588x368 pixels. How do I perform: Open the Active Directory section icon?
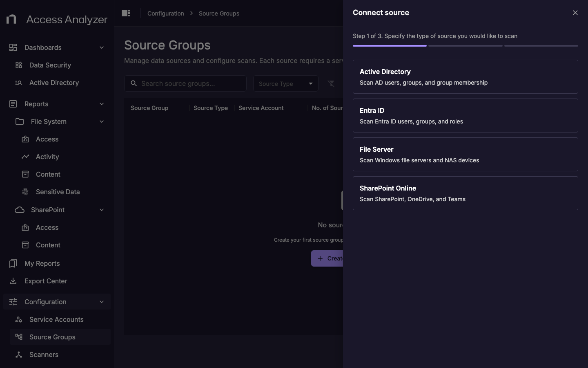[x=18, y=83]
